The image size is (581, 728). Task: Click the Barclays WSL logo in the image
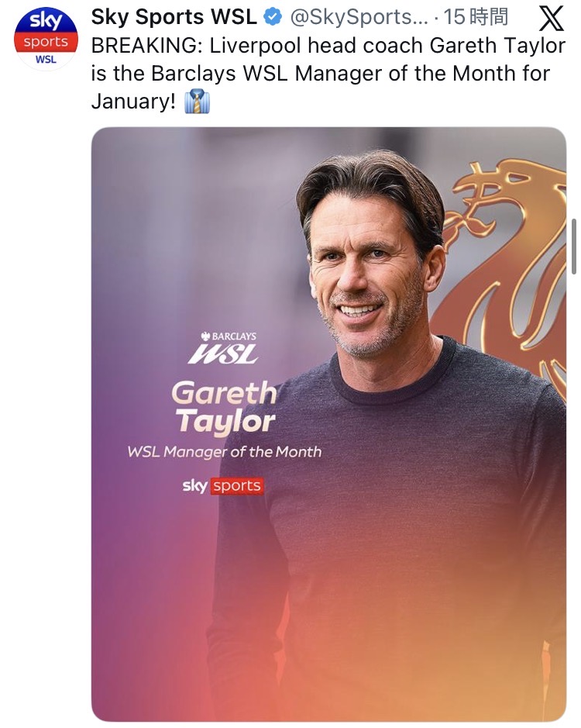pos(224,349)
